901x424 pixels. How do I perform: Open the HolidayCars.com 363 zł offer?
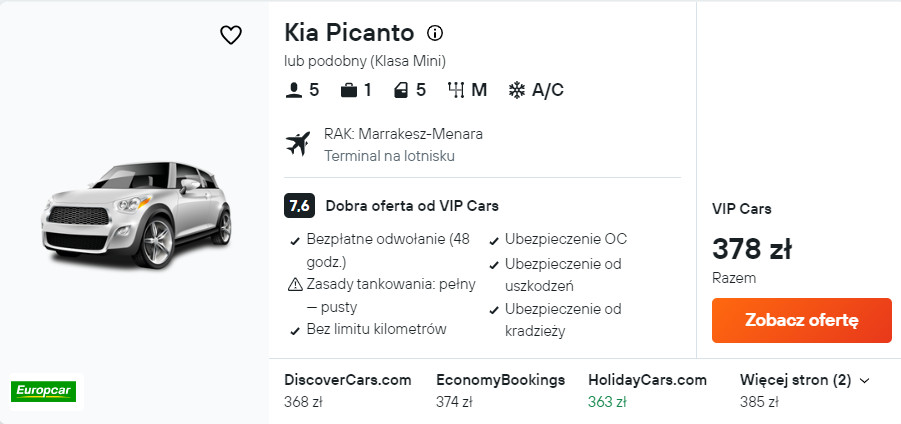(x=647, y=391)
